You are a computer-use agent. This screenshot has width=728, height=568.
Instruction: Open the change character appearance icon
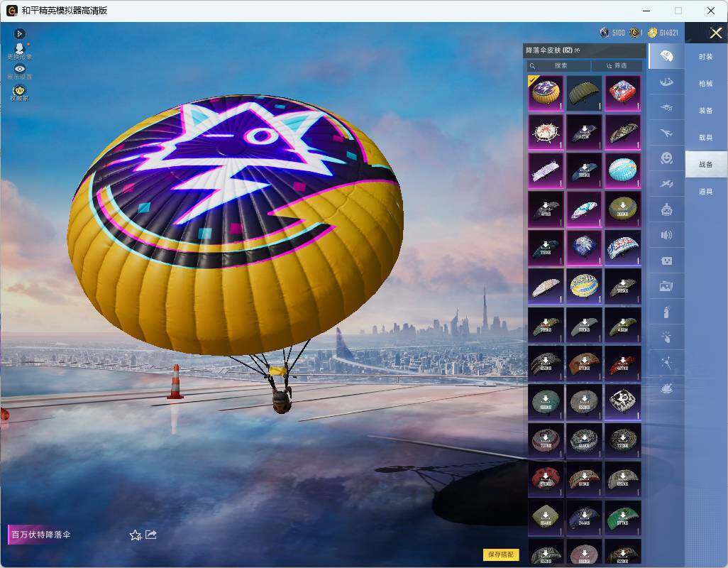click(19, 51)
